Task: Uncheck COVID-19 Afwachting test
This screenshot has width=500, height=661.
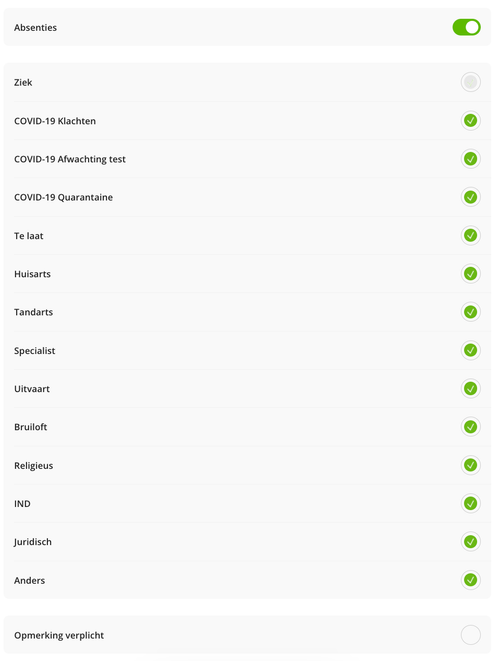Action: click(x=470, y=159)
